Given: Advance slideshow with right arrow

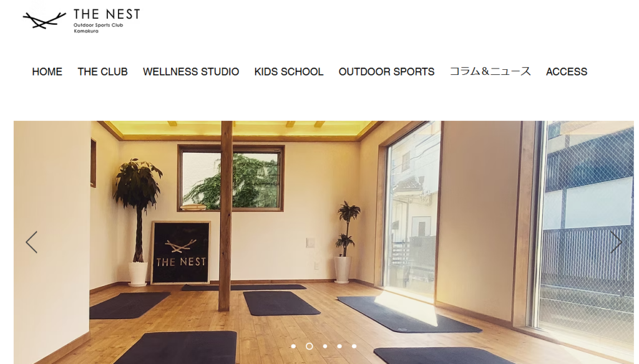Looking at the screenshot, I should [616, 242].
